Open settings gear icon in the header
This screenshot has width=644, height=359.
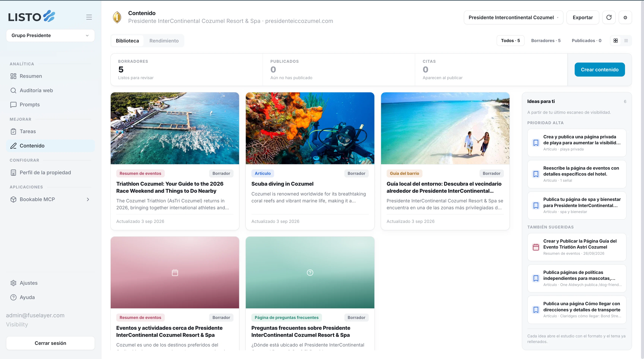625,18
